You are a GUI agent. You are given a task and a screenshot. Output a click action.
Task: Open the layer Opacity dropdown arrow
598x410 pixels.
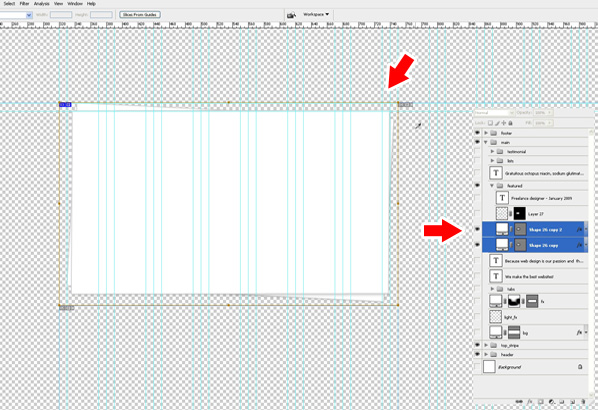[x=549, y=113]
